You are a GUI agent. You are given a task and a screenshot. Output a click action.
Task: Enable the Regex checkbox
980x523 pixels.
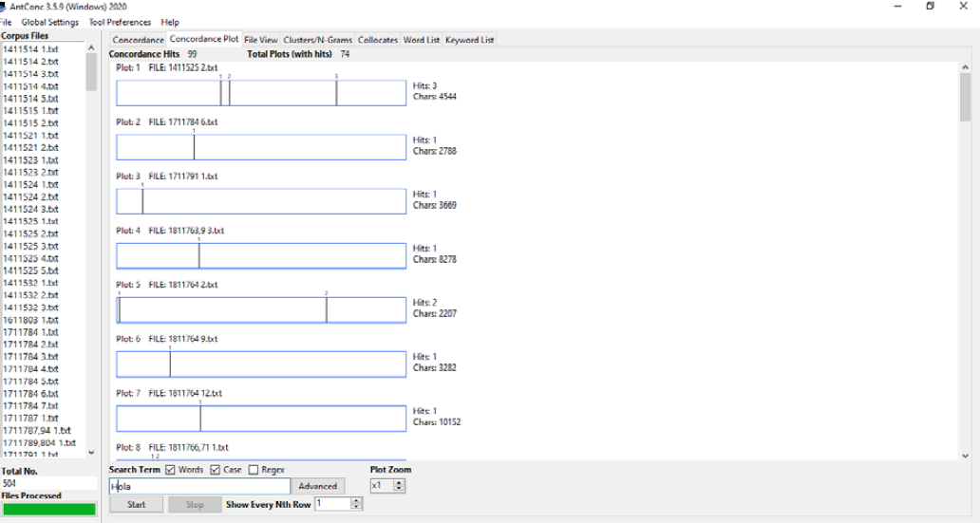pos(254,470)
